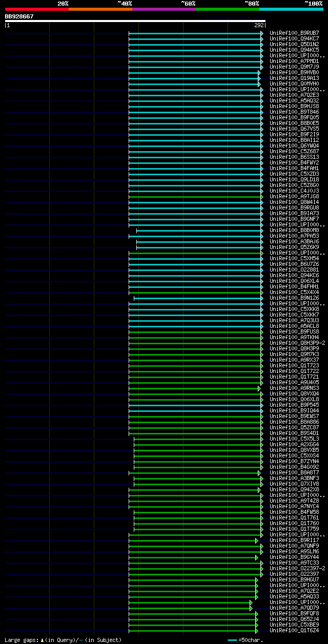Select the UniRef100_Q9LD18 label
The image size is (328, 644).
(294, 179)
